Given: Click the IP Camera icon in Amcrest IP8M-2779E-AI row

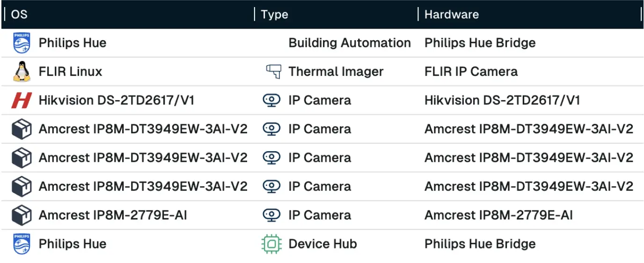Looking at the screenshot, I should tap(271, 215).
